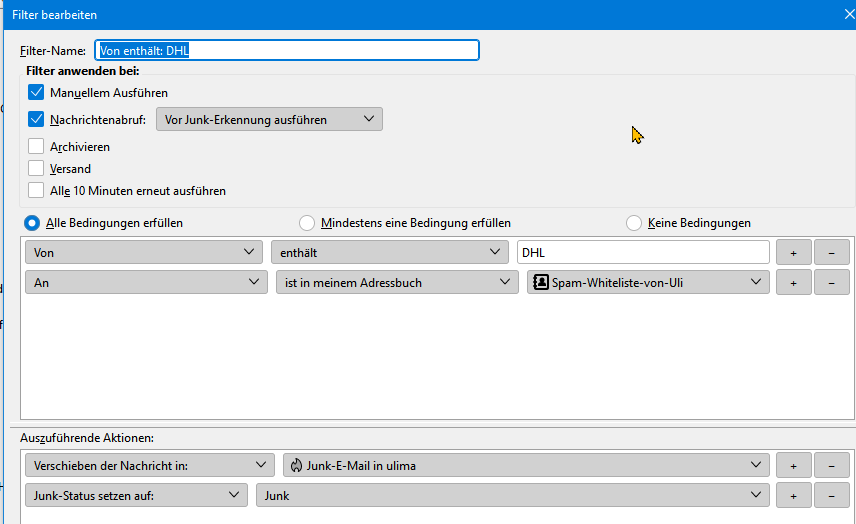Click the Filter-Name text field
The image size is (856, 524).
click(287, 50)
